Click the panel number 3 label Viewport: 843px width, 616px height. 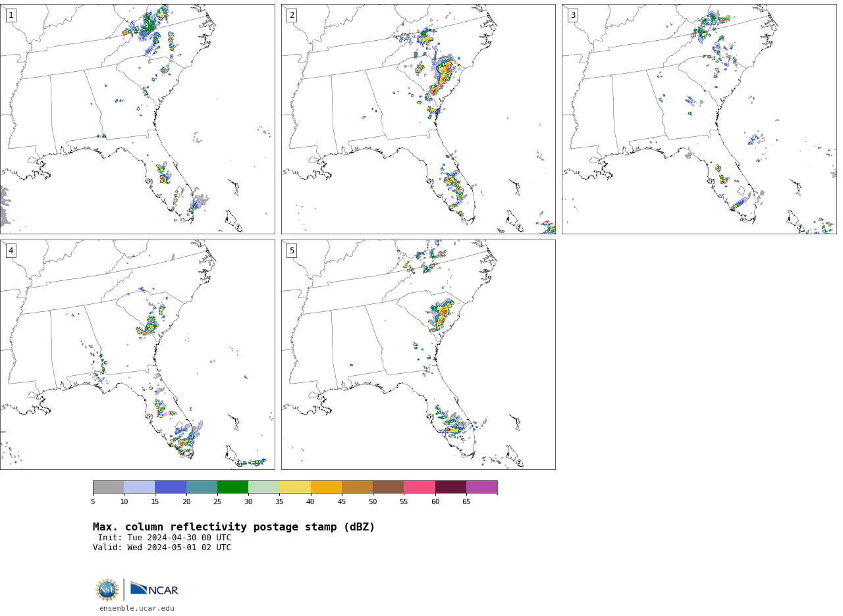point(573,15)
